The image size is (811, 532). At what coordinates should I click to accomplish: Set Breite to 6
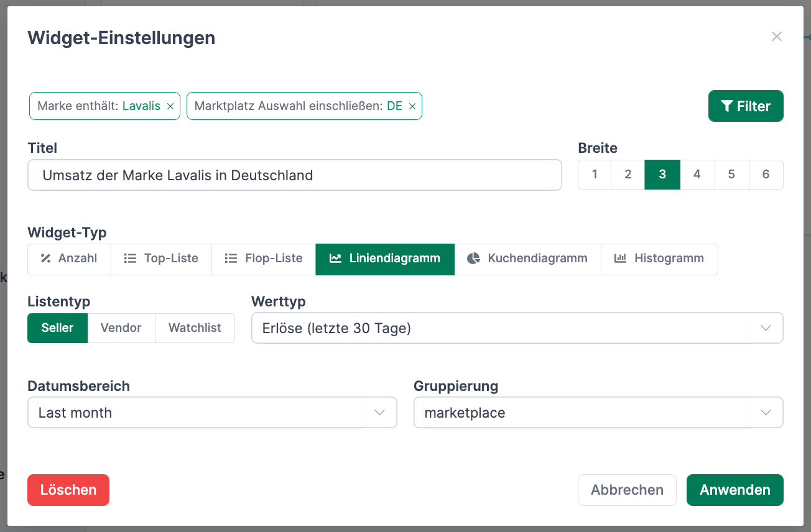[x=766, y=175]
